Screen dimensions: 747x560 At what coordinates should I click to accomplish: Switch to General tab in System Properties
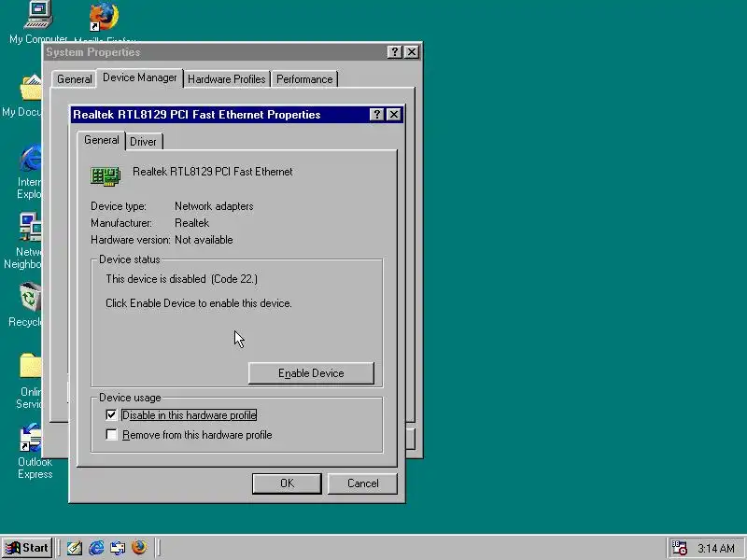coord(75,79)
